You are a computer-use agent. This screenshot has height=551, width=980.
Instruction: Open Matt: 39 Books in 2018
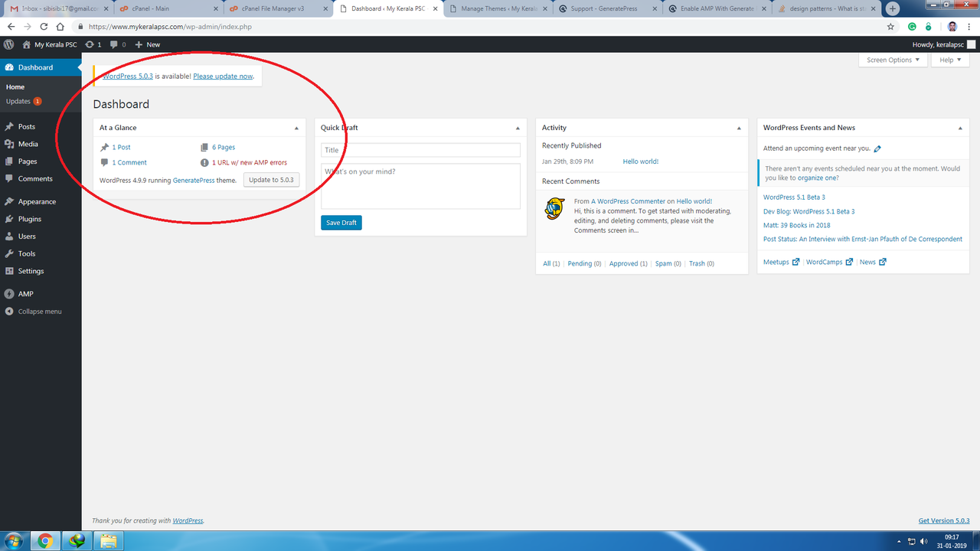(796, 225)
